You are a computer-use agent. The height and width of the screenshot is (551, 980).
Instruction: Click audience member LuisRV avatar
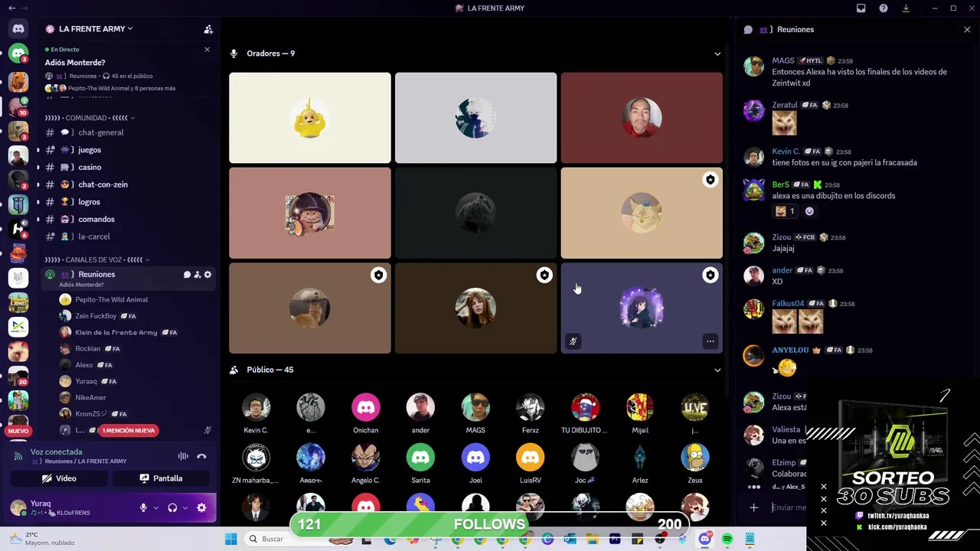531,457
